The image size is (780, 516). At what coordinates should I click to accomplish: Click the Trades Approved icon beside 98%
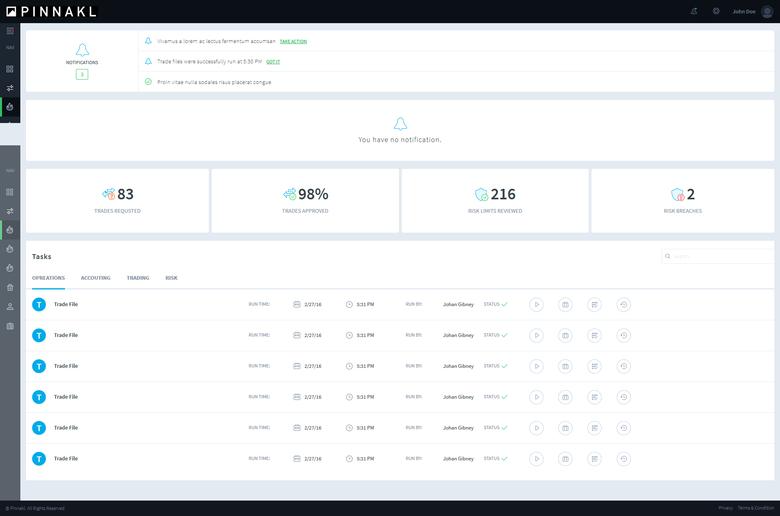click(290, 194)
